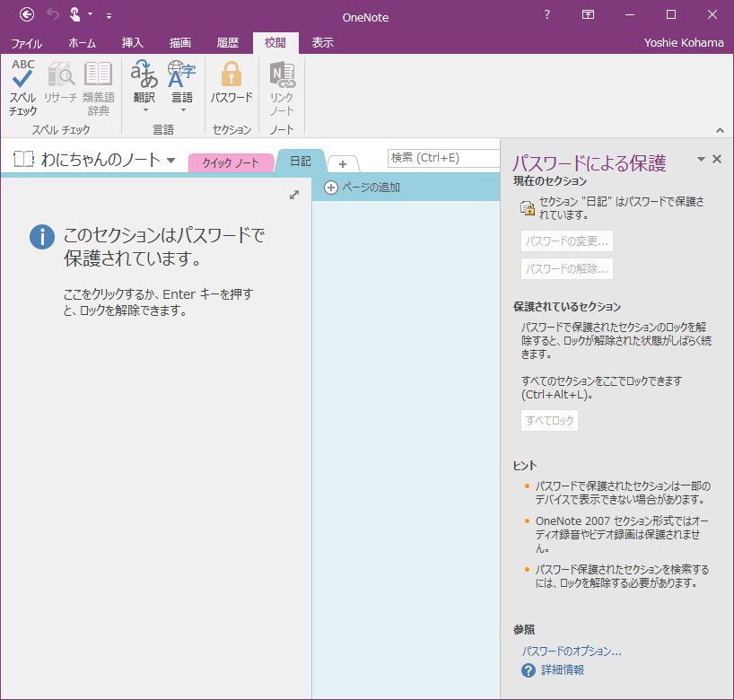Screen dimensions: 734x700
Task: Click the OneNote 2007 hint text
Action: pyautogui.click(x=622, y=534)
